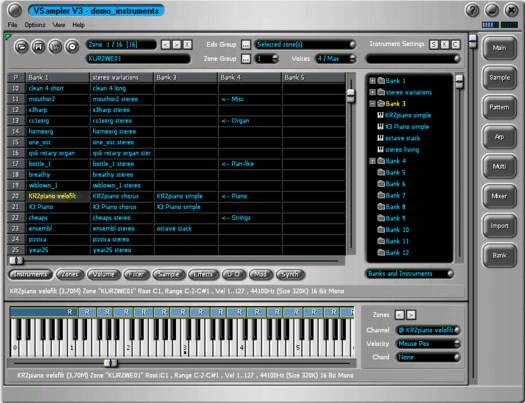Open the Channel KR2piano dropdown

click(x=428, y=330)
